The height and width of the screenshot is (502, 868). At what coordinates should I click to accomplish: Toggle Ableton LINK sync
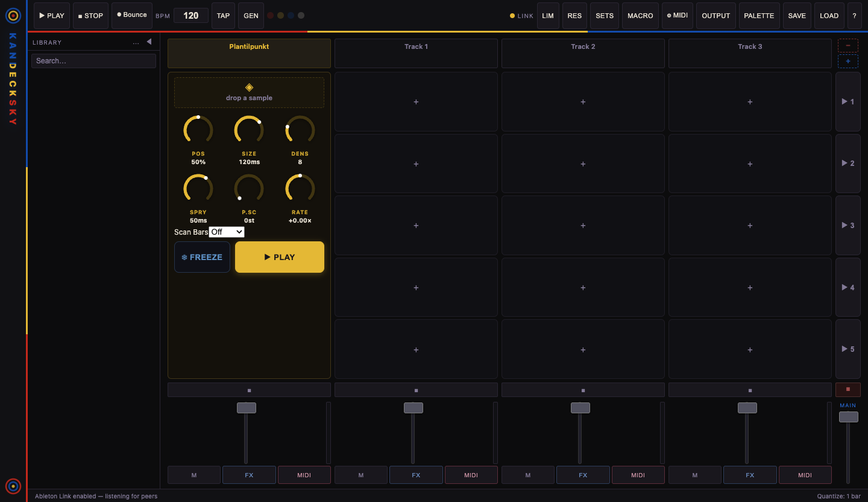click(521, 16)
